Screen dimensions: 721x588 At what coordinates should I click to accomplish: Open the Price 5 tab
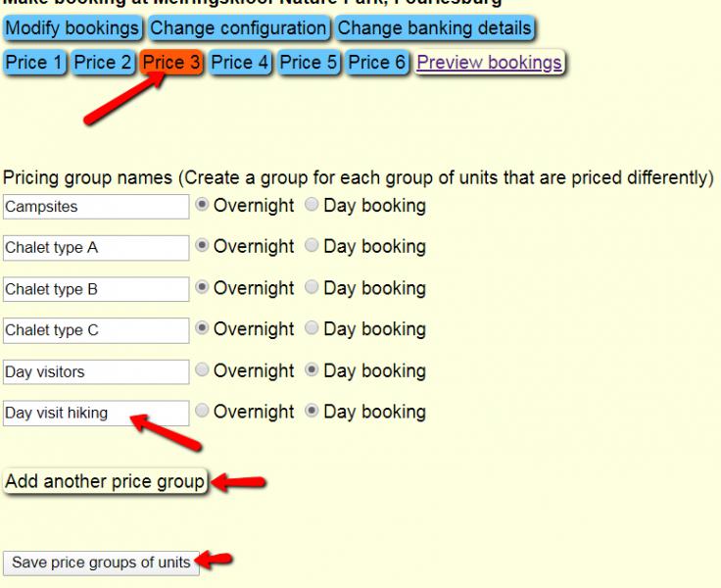click(x=309, y=63)
